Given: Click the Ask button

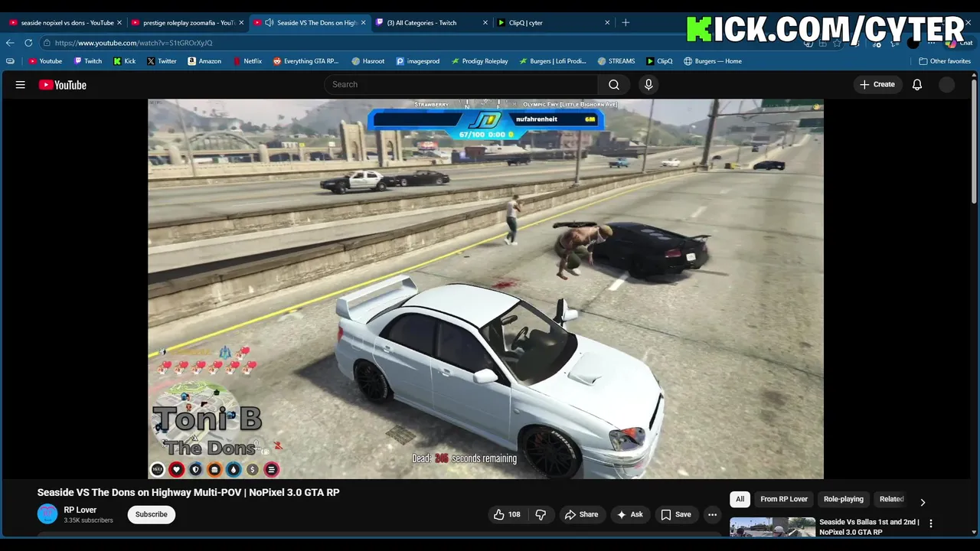Looking at the screenshot, I should [x=629, y=514].
